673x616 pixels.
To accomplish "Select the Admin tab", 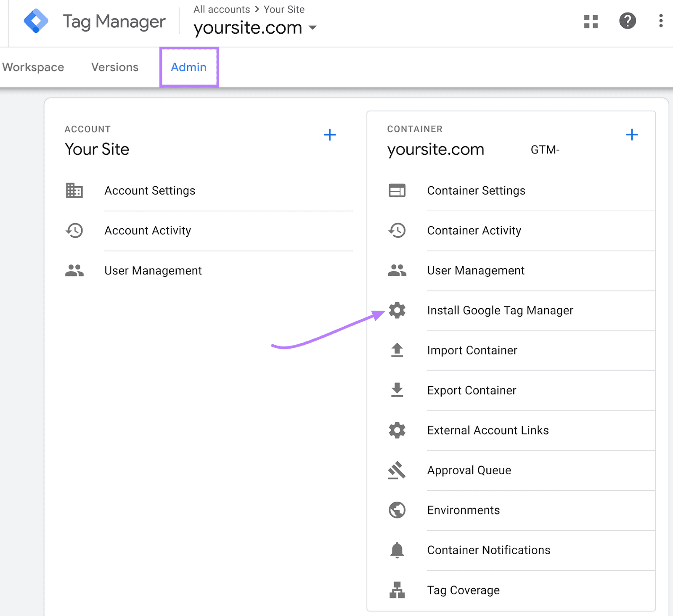I will tap(189, 67).
